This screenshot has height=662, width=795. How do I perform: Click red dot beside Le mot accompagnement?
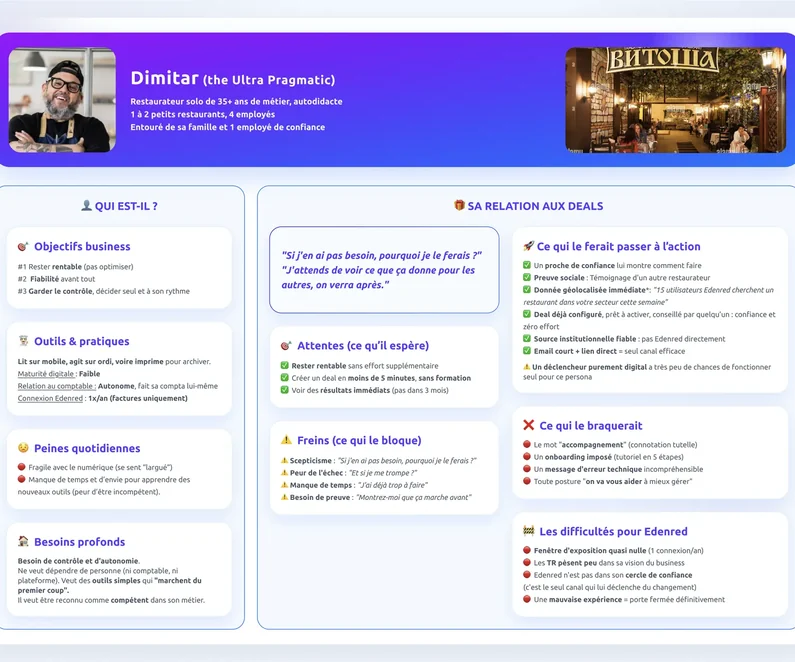click(527, 444)
